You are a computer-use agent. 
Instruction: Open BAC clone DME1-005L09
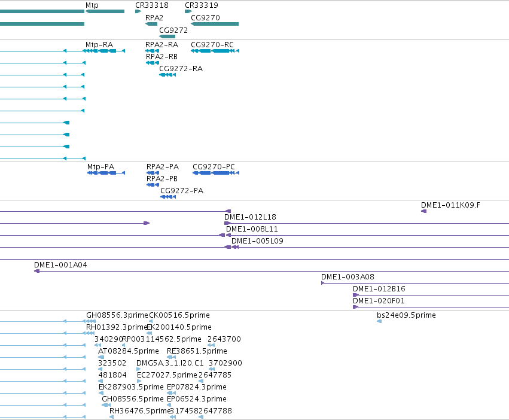pos(370,247)
